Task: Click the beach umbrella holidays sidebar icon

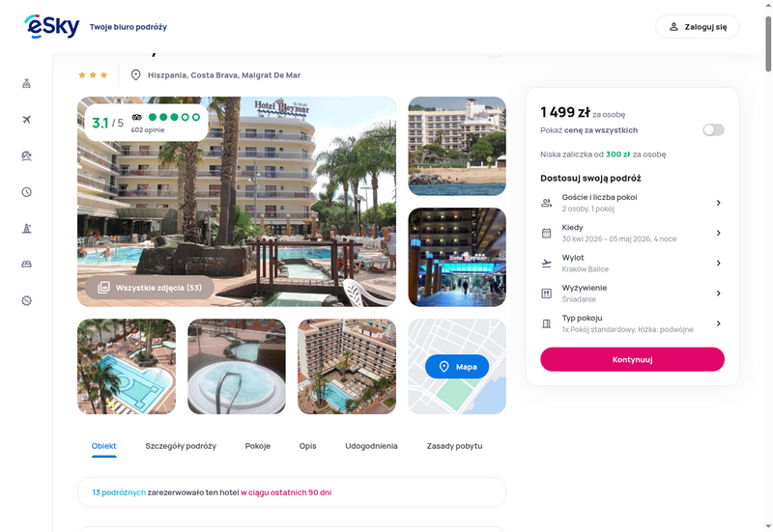Action: pos(27,155)
